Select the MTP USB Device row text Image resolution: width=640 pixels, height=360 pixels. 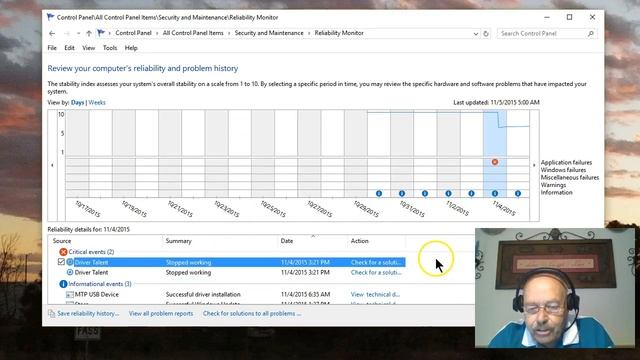97,294
